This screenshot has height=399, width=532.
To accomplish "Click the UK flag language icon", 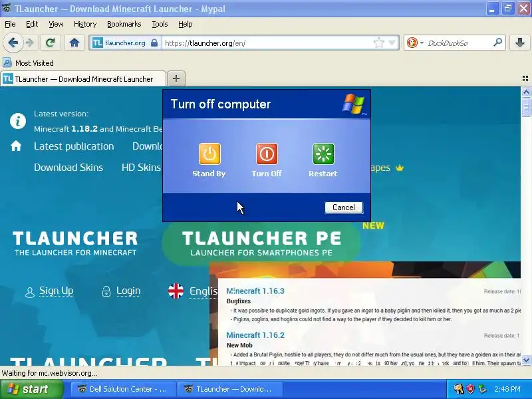I will point(176,291).
